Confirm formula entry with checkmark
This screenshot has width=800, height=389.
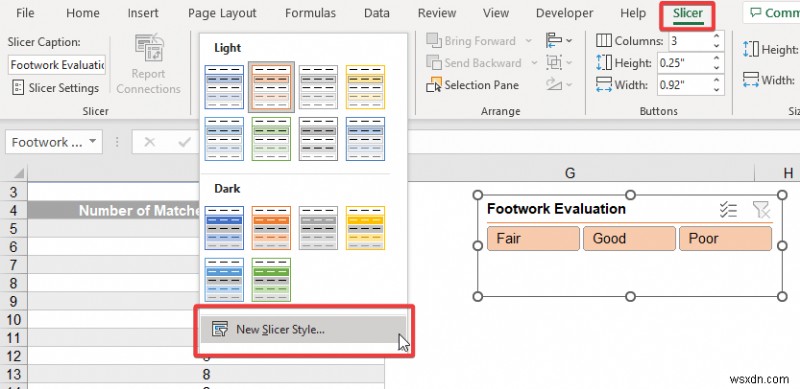pos(184,142)
